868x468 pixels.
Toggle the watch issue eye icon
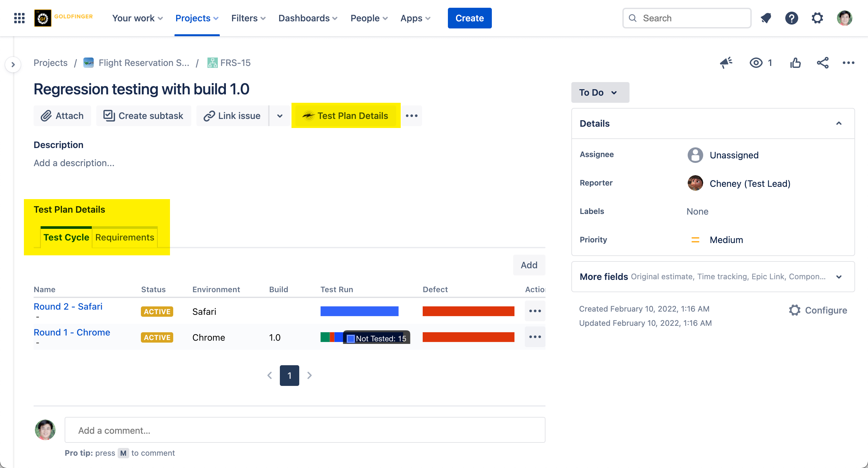tap(756, 63)
